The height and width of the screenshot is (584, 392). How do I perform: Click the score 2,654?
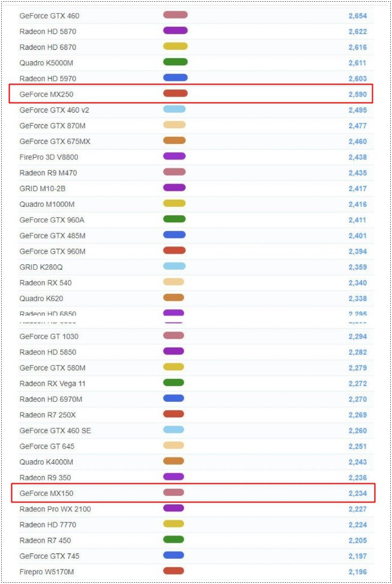(x=357, y=16)
